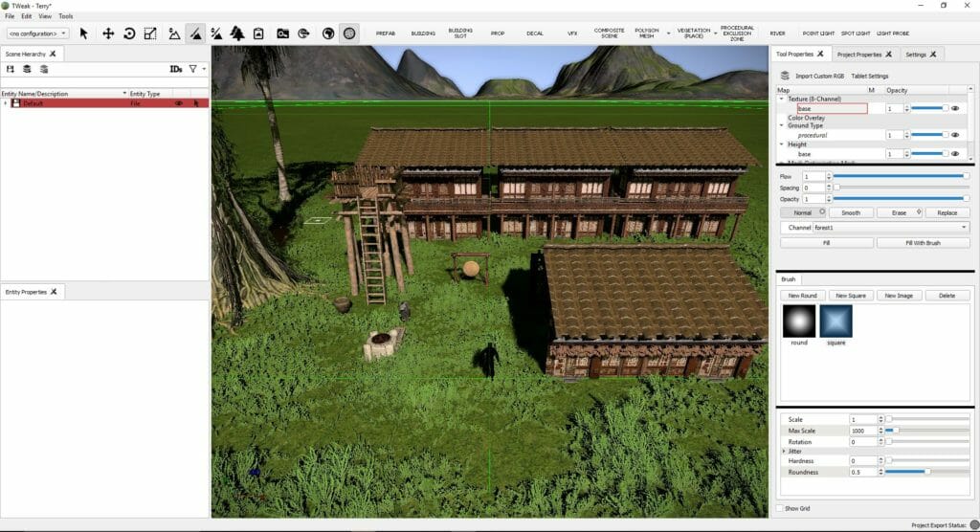The image size is (980, 532).
Task: Open the Tools menu
Action: (x=65, y=16)
